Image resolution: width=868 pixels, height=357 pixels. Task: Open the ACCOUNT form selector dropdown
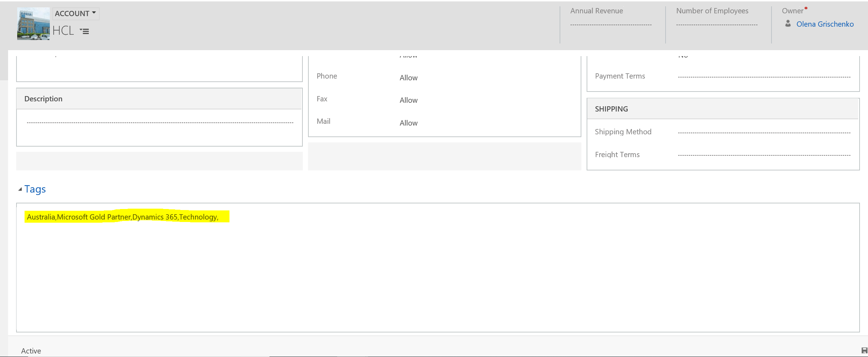coord(76,13)
